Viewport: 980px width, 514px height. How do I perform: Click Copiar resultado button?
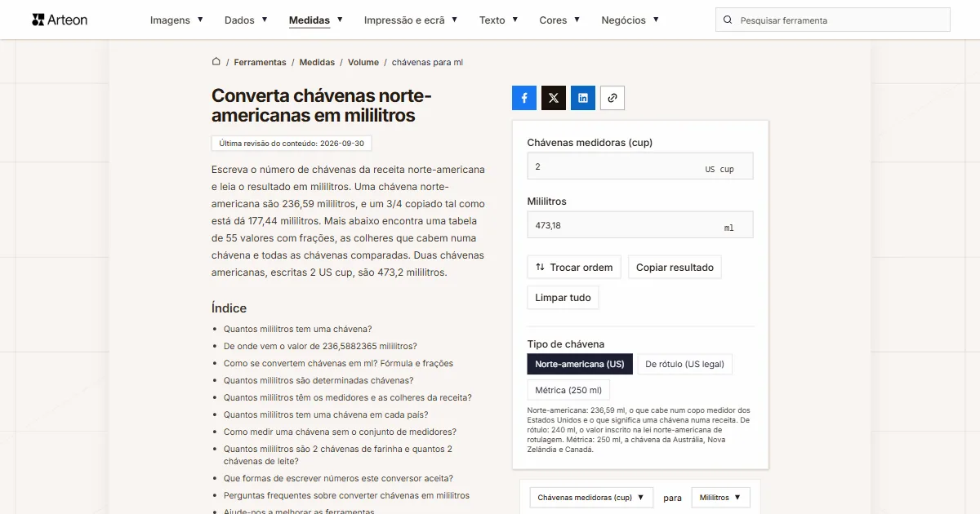[675, 268]
